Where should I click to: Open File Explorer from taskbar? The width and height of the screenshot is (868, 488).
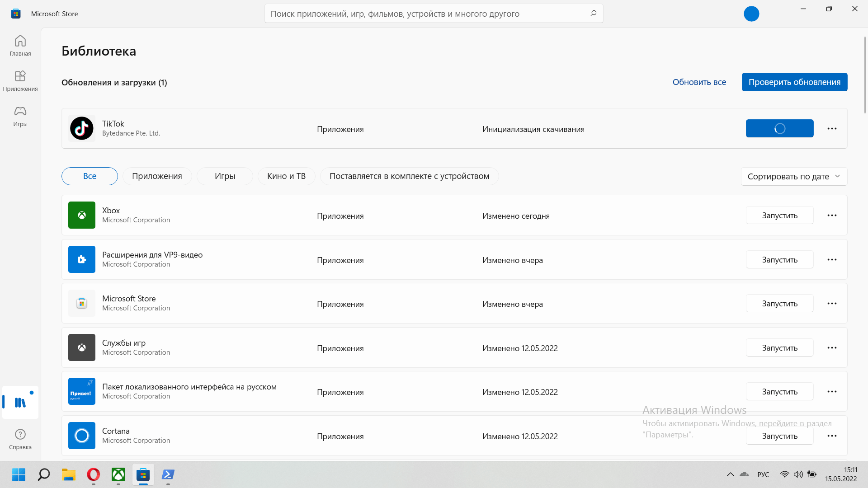point(69,474)
